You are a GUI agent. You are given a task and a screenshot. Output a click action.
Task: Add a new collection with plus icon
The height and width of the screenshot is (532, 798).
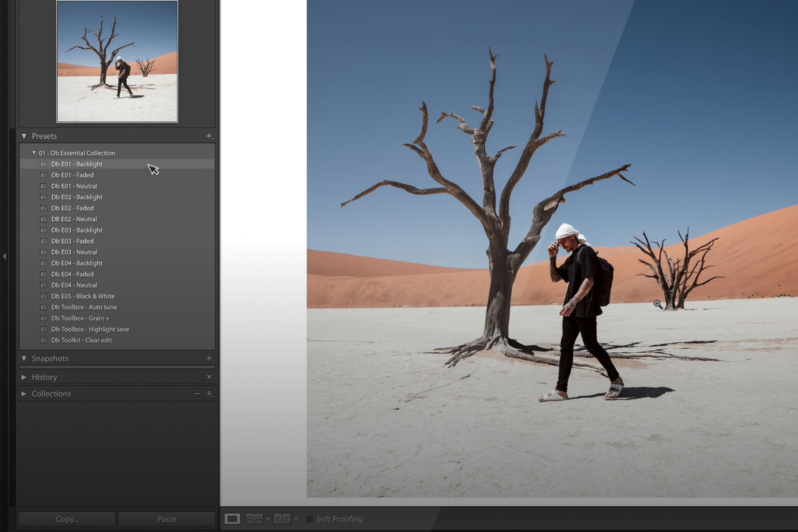pyautogui.click(x=209, y=393)
